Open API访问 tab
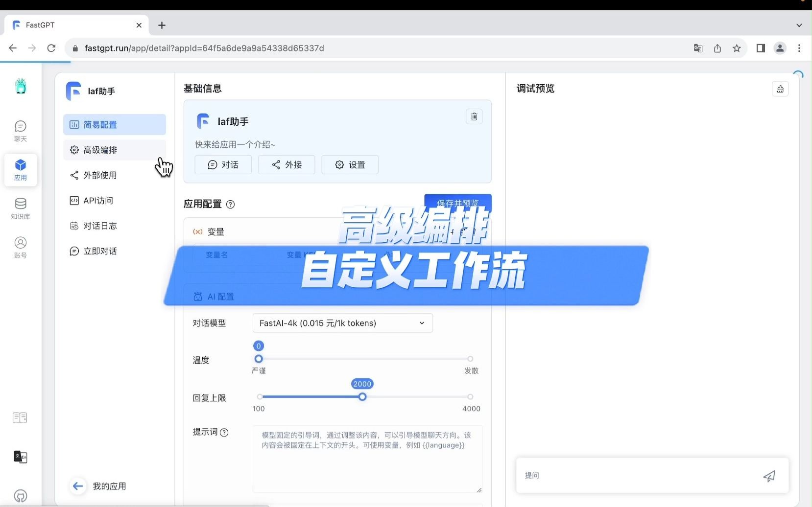Image resolution: width=812 pixels, height=507 pixels. pos(115,201)
